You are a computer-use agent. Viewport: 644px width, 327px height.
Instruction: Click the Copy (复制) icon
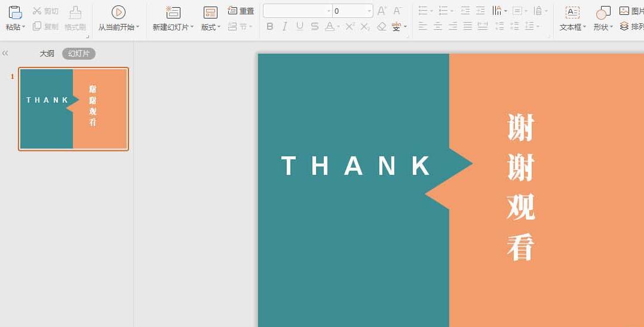(37, 26)
